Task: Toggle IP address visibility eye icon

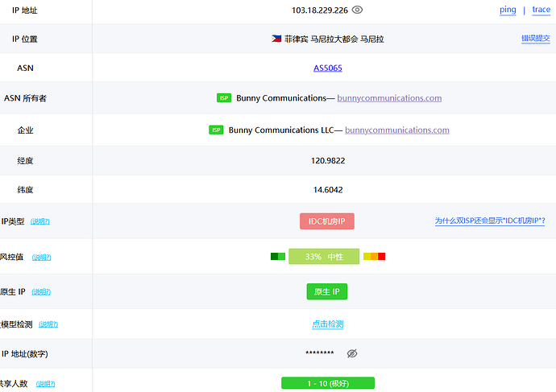Action: click(x=357, y=10)
